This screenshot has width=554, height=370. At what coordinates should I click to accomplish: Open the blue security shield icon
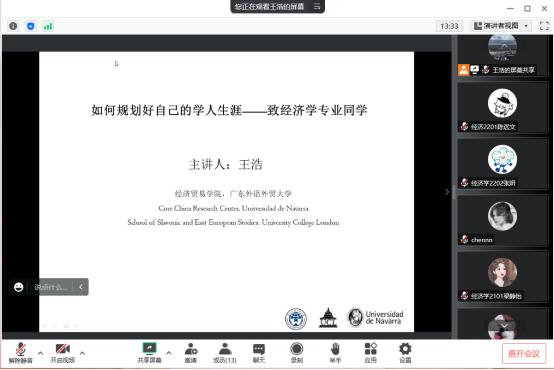[x=31, y=26]
